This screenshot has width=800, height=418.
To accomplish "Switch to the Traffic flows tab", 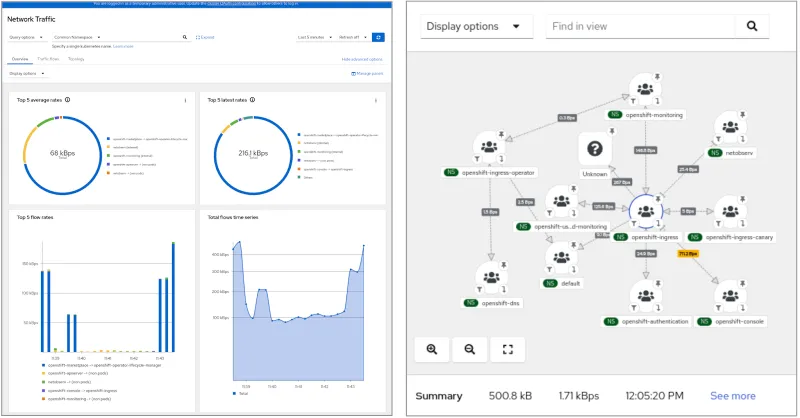I will [x=48, y=59].
